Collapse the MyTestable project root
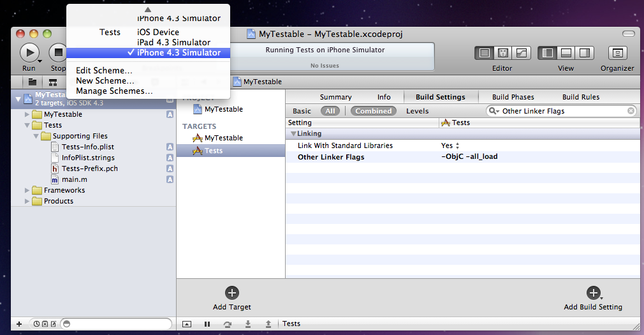Viewport: 644px width, 335px height. pos(18,99)
